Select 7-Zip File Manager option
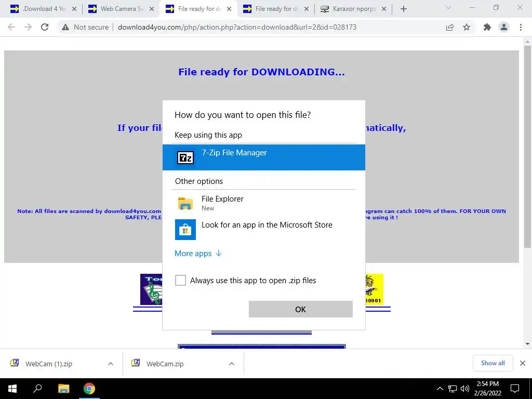Viewport: 532px width, 399px height. point(263,157)
